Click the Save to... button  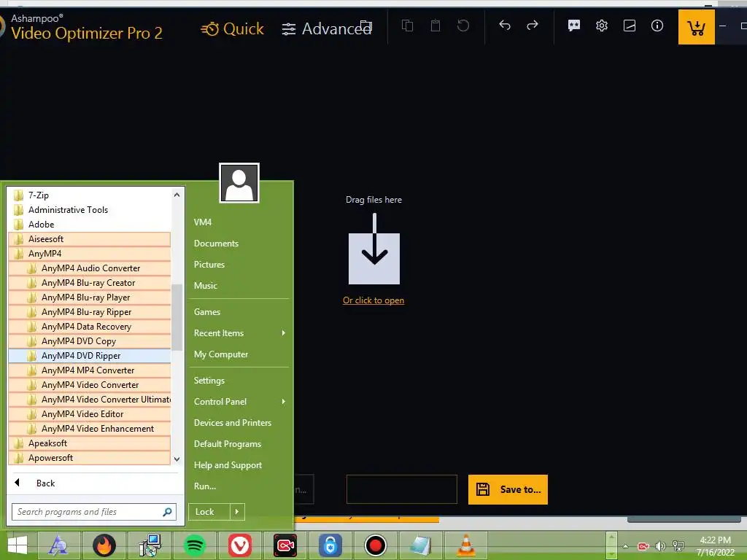click(508, 489)
